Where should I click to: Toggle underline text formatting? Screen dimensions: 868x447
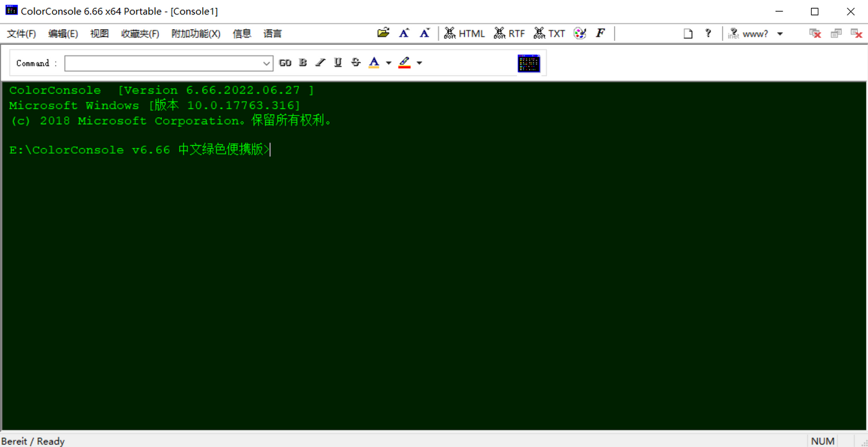click(338, 63)
